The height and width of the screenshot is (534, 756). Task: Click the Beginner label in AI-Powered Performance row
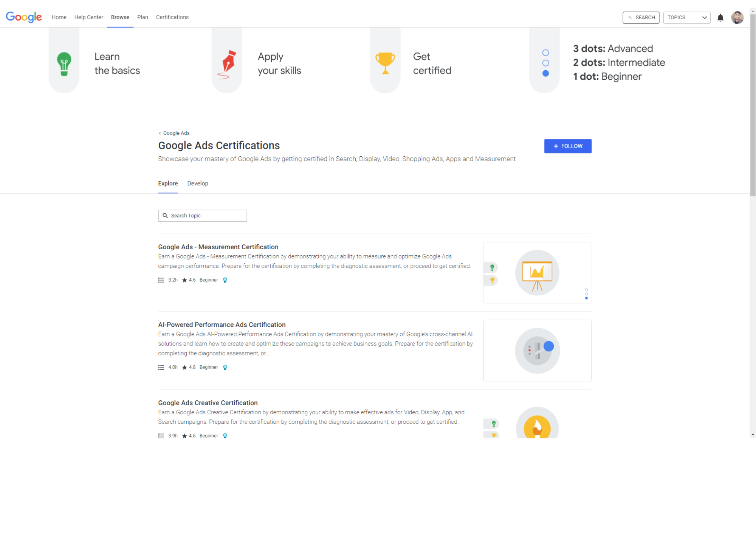coord(209,367)
